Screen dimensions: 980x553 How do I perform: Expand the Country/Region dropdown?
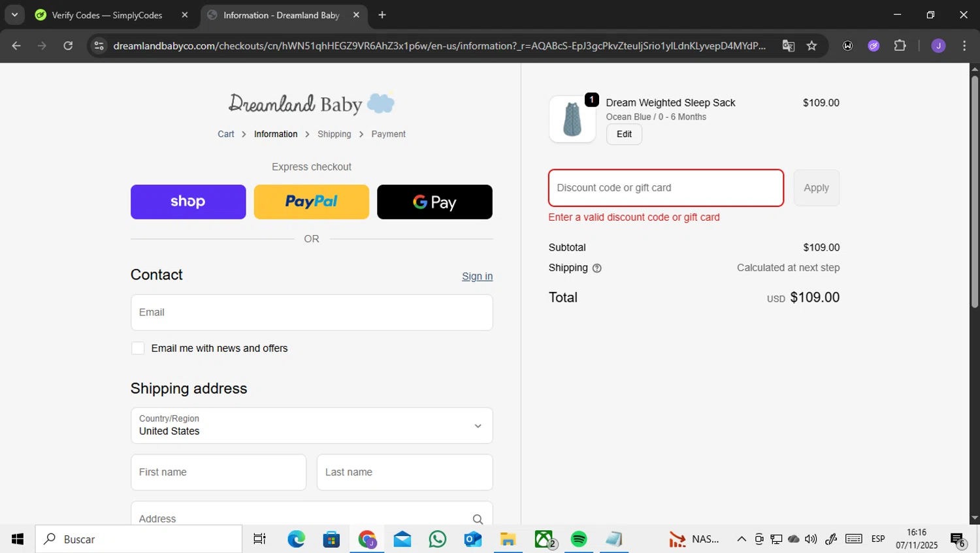312,426
